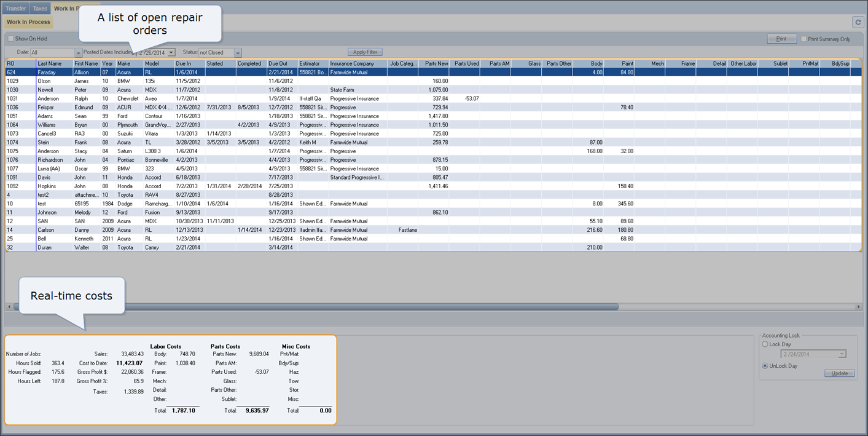This screenshot has width=868, height=436.
Task: Click the Model column header
Action: pyautogui.click(x=158, y=63)
